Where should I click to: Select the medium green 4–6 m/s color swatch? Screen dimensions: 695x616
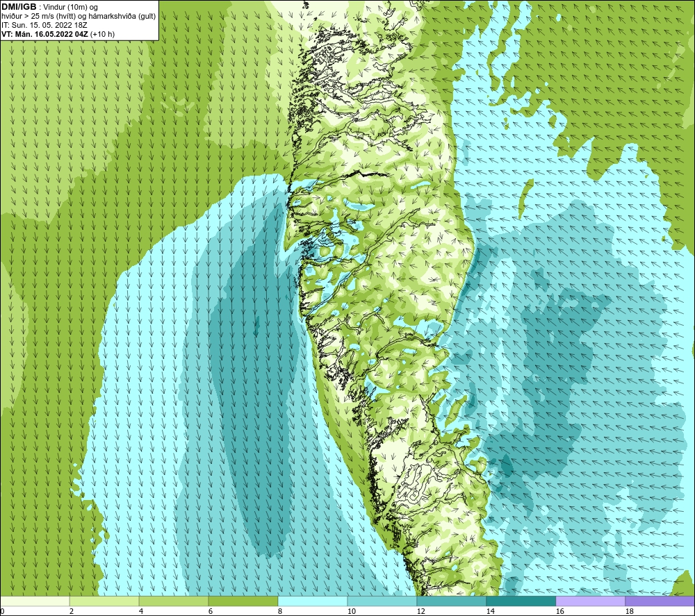pos(174,601)
